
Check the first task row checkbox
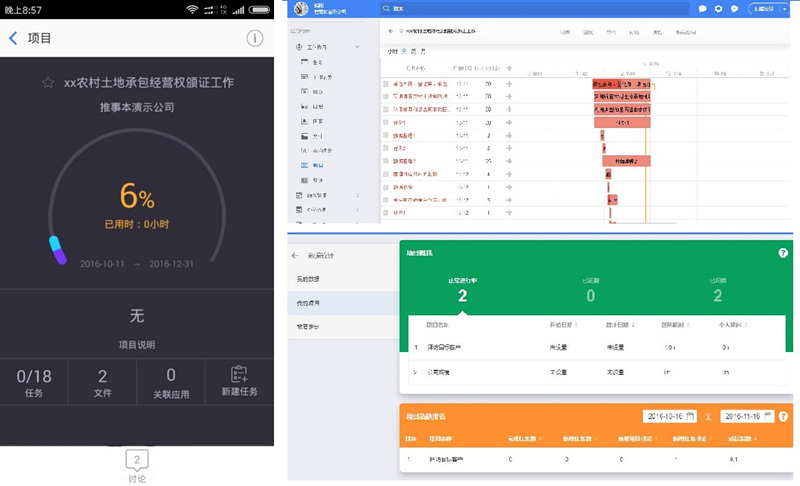point(386,84)
